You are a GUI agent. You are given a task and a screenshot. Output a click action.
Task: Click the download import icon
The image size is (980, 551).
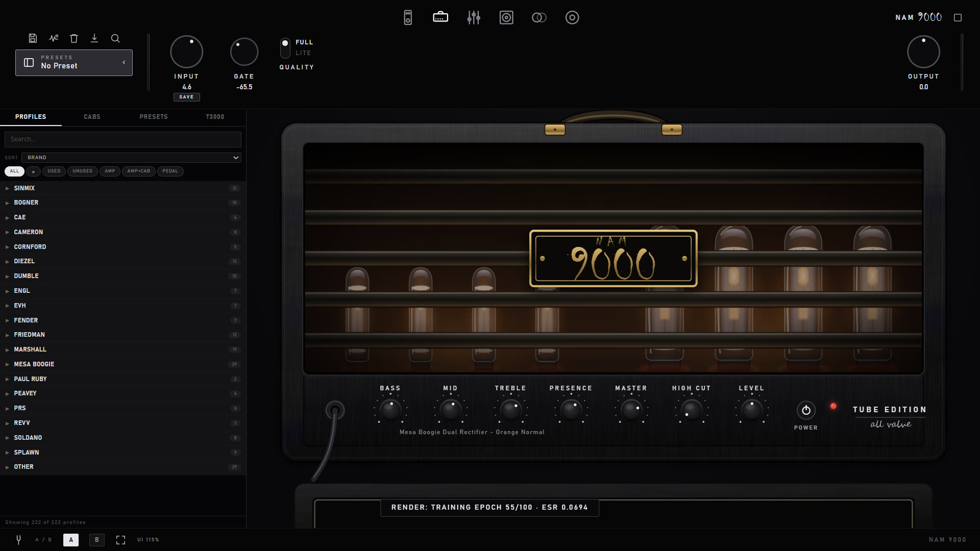94,38
